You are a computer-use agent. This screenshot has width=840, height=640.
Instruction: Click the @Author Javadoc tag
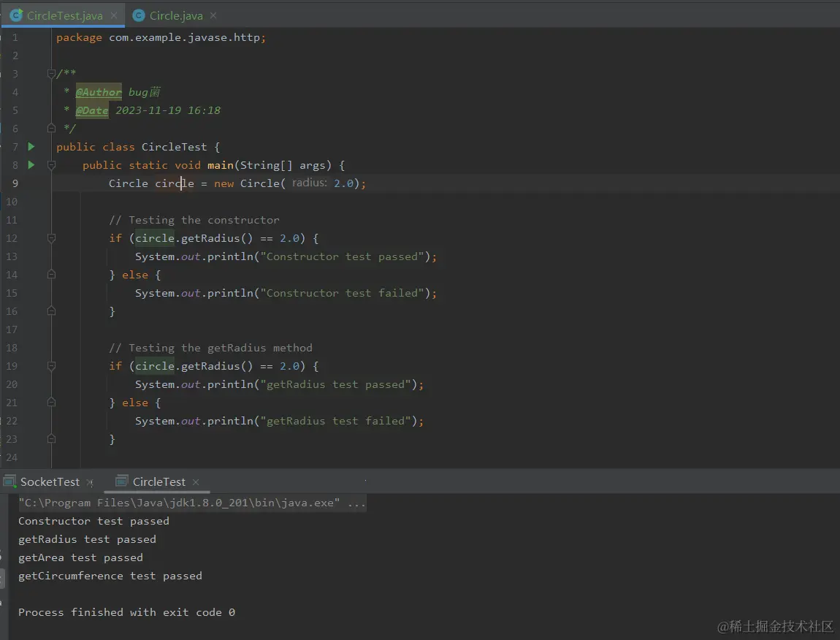(99, 92)
